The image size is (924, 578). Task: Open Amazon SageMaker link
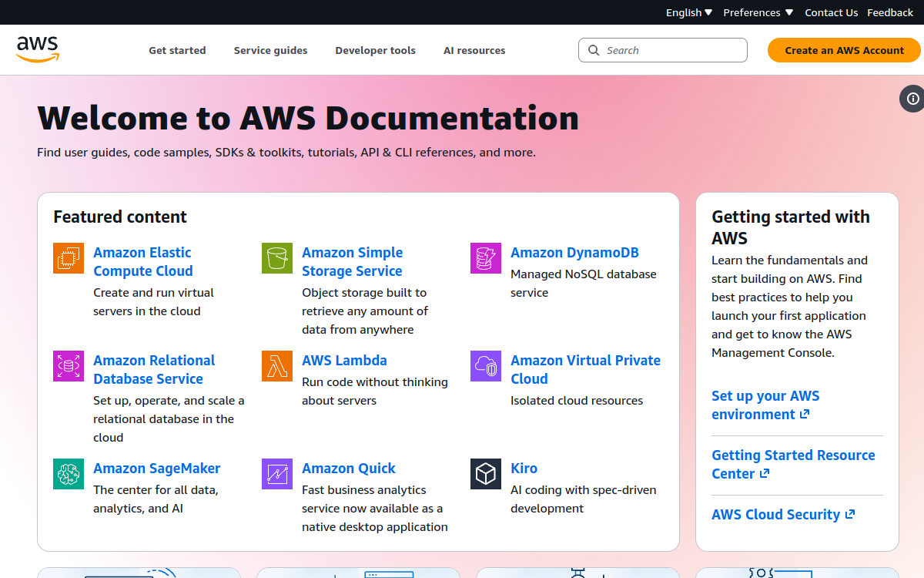(156, 468)
